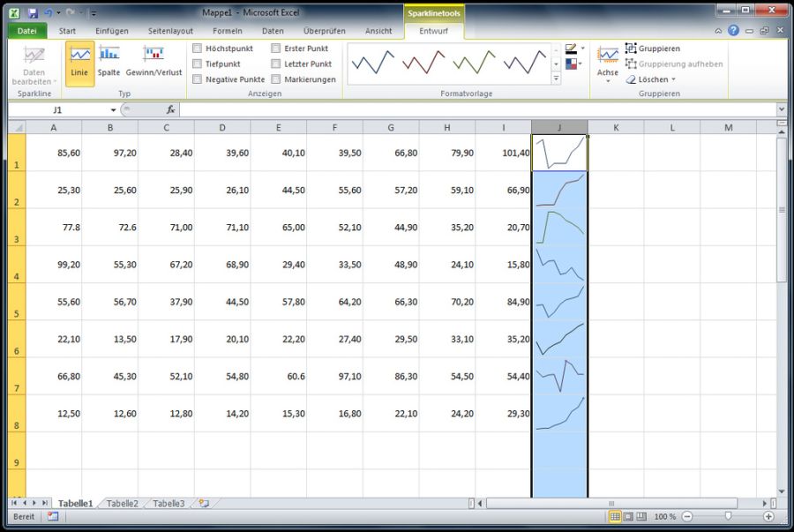
Task: Click the Achse button in the ribbon
Action: [x=607, y=64]
